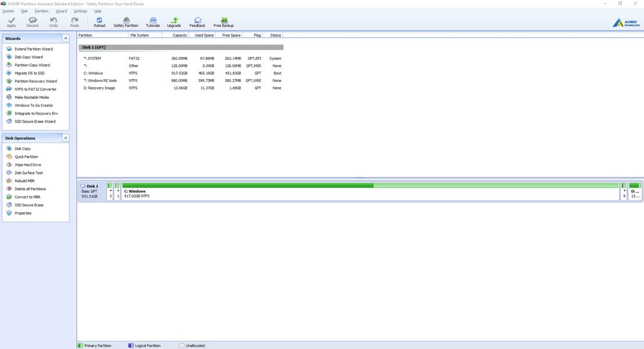Viewport: 644px width, 349px height.
Task: Sort by the Flag column header
Action: (252, 35)
